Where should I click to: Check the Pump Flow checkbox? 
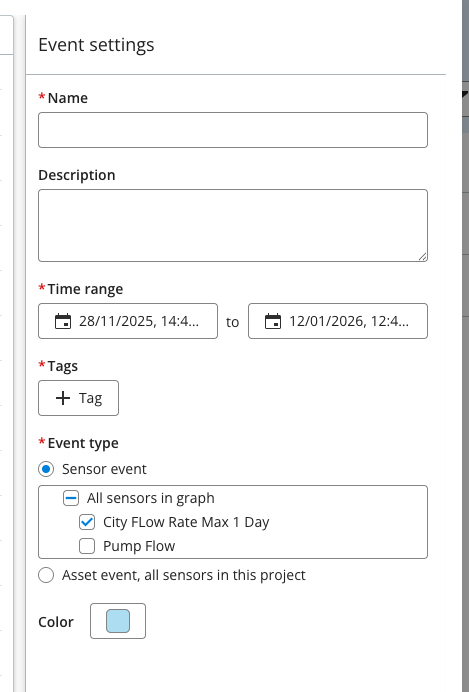coord(87,546)
